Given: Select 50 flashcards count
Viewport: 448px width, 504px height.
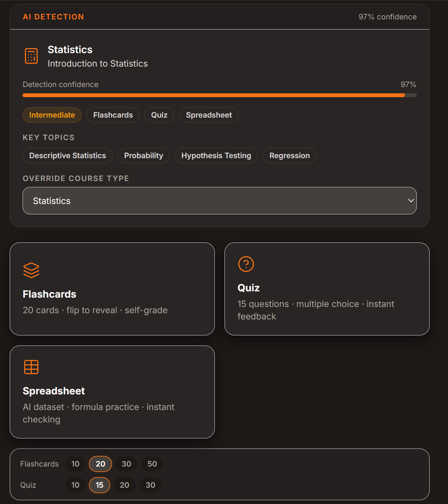Looking at the screenshot, I should coord(152,464).
